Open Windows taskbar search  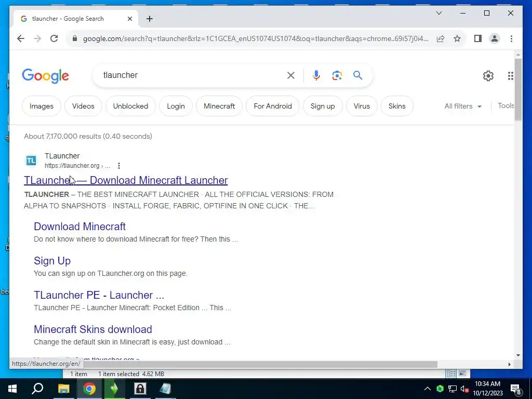(37, 389)
